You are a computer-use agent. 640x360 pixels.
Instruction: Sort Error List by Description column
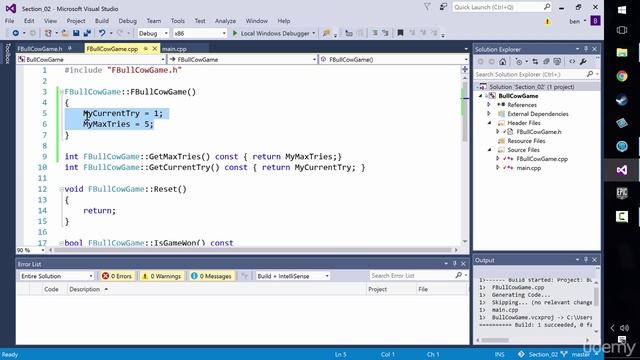84,289
